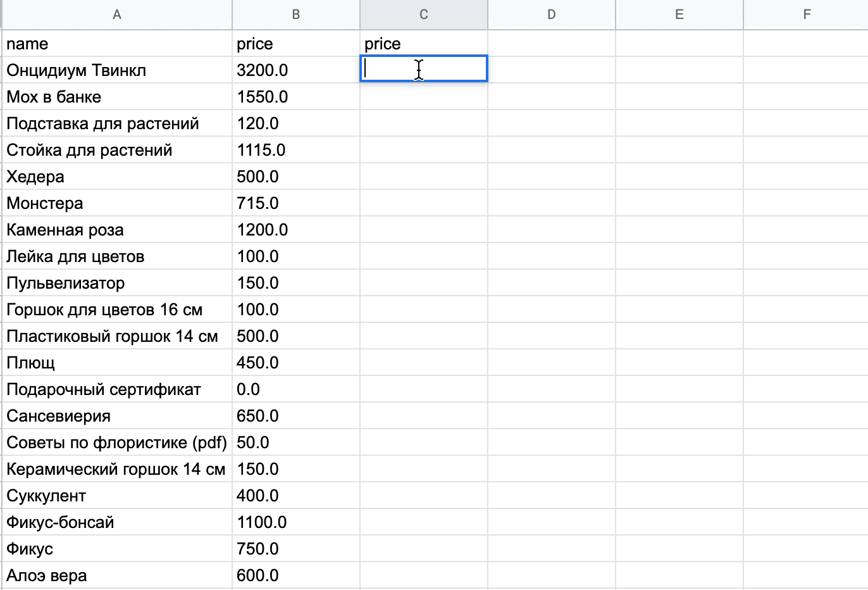Image resolution: width=868 pixels, height=590 pixels.
Task: Select column header C
Action: click(423, 14)
